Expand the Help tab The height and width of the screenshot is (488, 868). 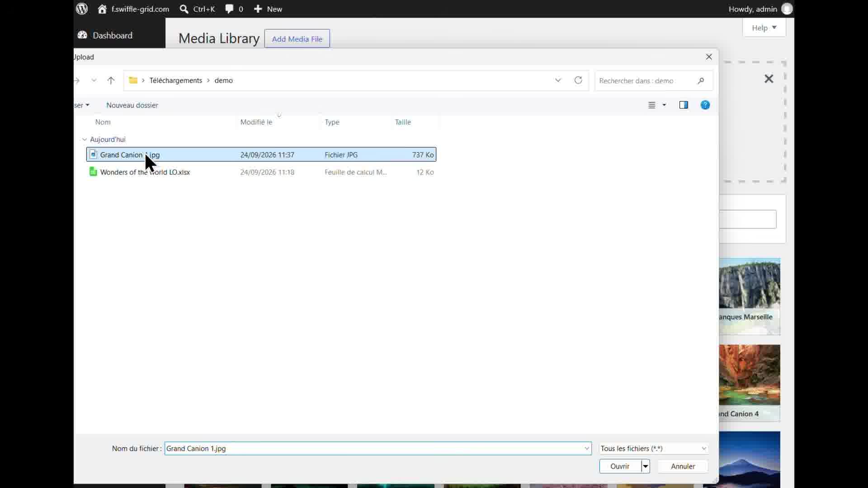pyautogui.click(x=764, y=28)
